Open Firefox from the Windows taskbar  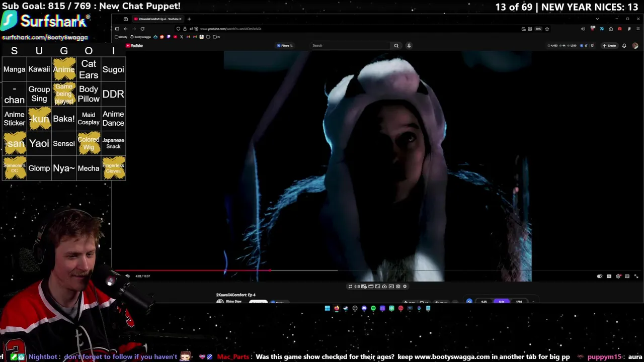point(337,308)
